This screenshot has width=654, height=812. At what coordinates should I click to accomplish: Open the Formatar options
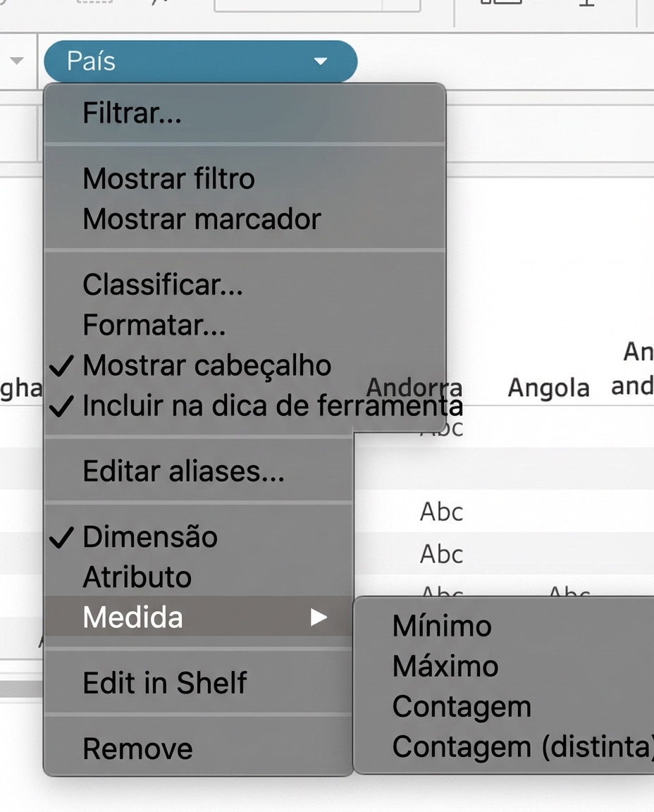point(153,325)
